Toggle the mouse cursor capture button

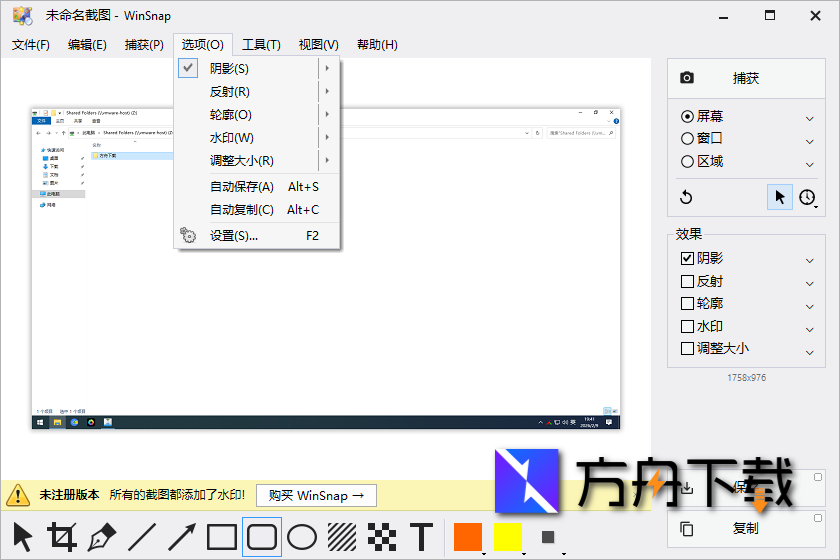[x=779, y=197]
